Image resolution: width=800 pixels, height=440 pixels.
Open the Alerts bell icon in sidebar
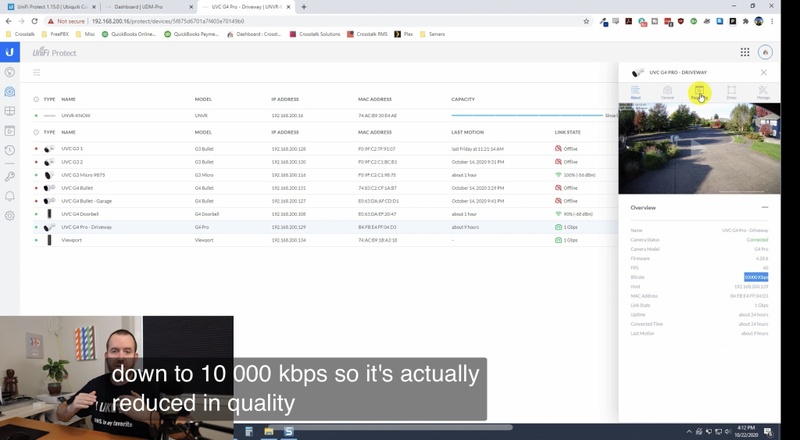[10, 197]
